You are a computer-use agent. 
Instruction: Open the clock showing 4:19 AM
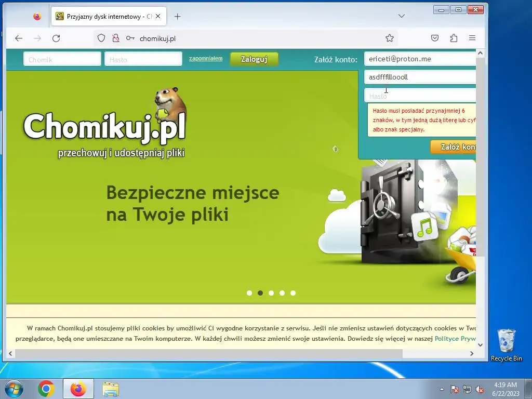(506, 389)
